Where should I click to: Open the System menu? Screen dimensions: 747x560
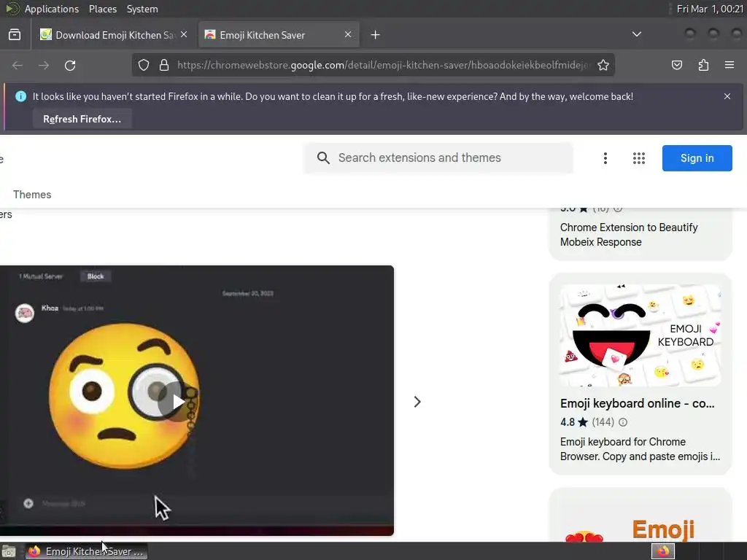point(142,9)
